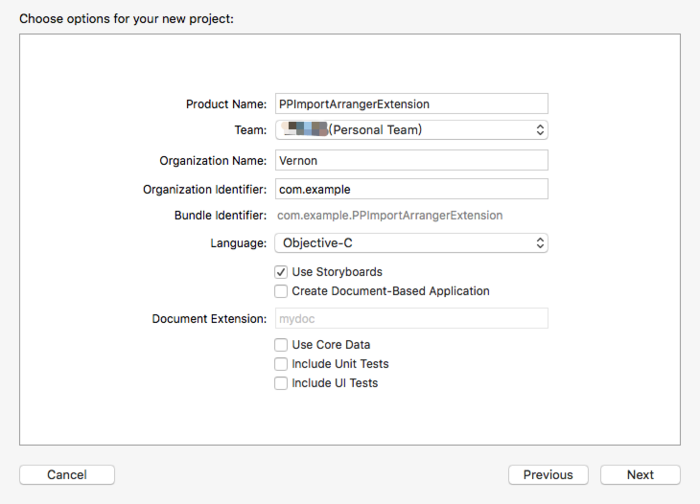
Task: Enable the Use Core Data checkbox
Action: pyautogui.click(x=281, y=345)
